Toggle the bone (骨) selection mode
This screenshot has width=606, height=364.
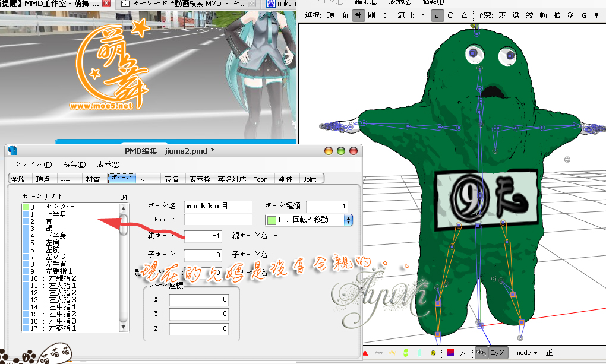click(x=358, y=15)
